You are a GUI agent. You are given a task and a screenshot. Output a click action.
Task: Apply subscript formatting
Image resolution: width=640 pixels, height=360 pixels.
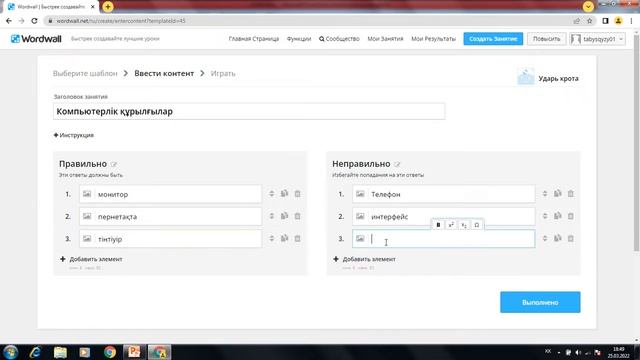pos(464,225)
